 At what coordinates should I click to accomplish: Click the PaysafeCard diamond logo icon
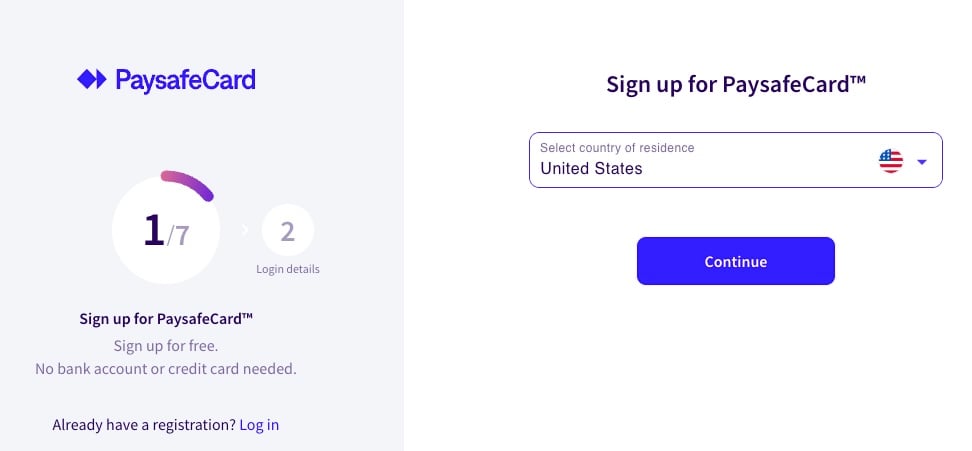pos(91,79)
